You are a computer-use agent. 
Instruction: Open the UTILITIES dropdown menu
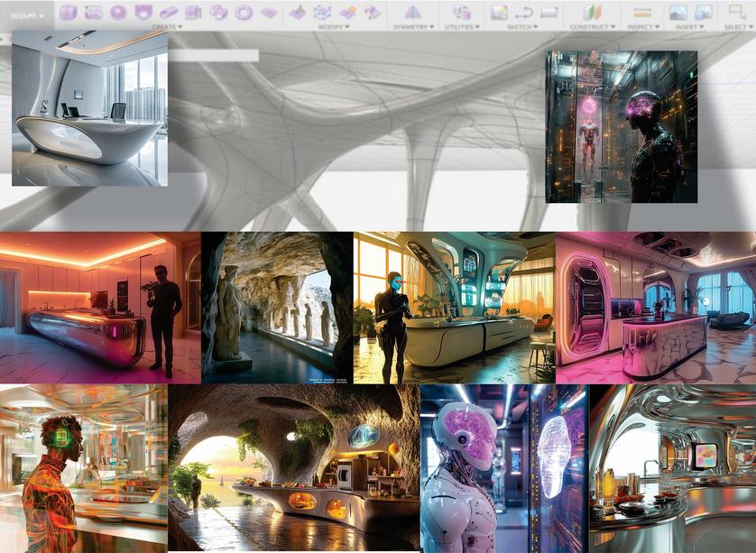[x=462, y=27]
